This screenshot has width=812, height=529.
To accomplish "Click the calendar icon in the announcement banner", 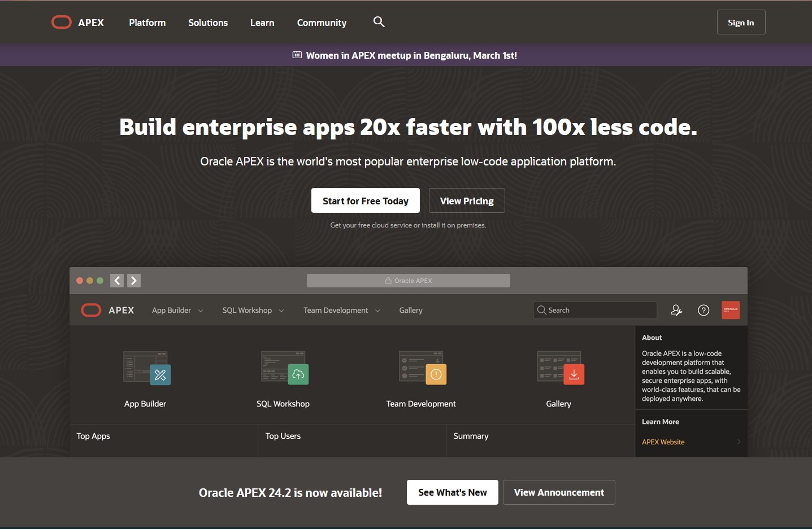I will pyautogui.click(x=297, y=55).
